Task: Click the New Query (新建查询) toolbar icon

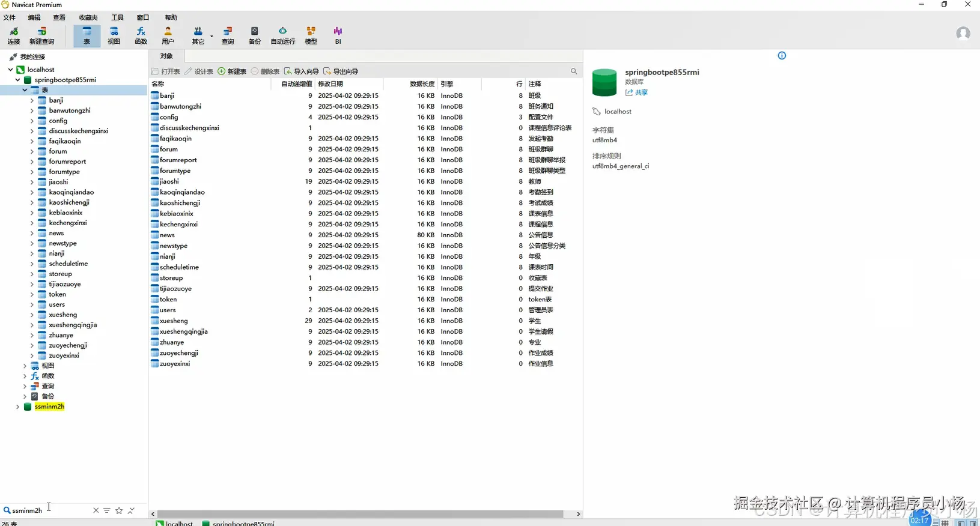Action: (x=41, y=35)
